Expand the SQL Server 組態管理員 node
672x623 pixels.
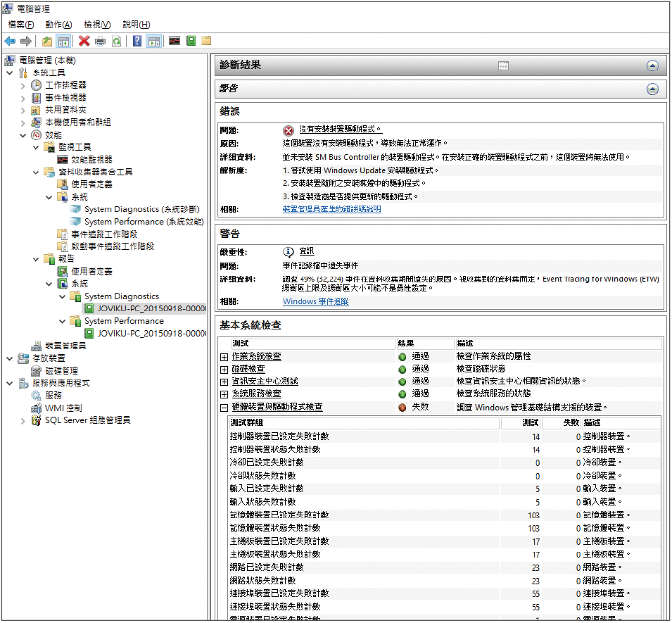pyautogui.click(x=23, y=421)
